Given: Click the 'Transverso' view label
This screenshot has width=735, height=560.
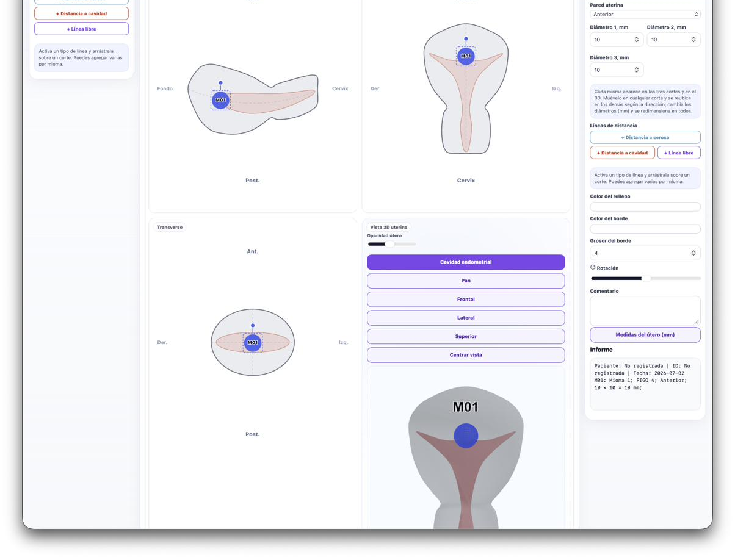Looking at the screenshot, I should coord(170,227).
